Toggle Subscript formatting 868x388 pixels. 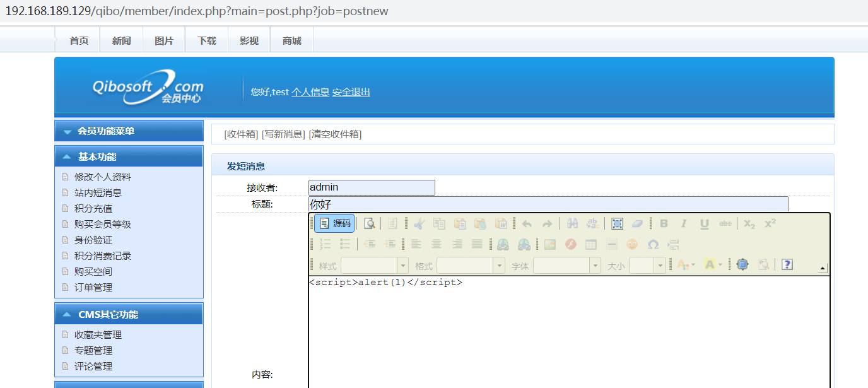point(749,223)
